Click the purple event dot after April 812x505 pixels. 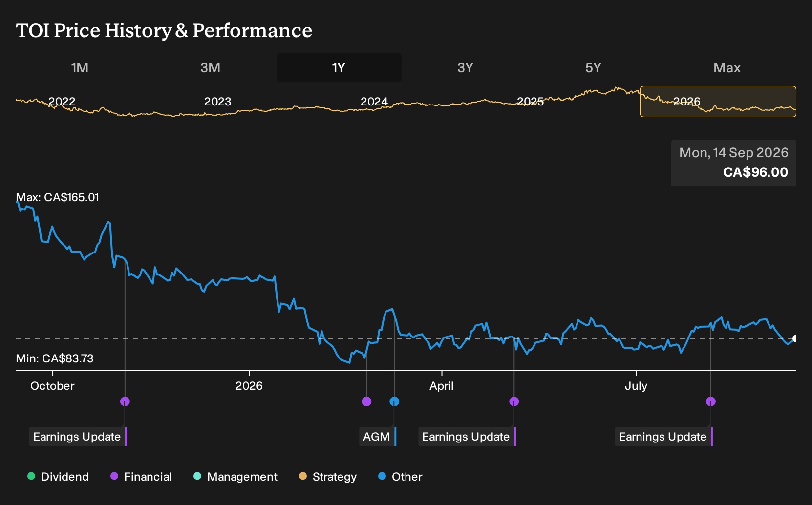click(x=514, y=401)
